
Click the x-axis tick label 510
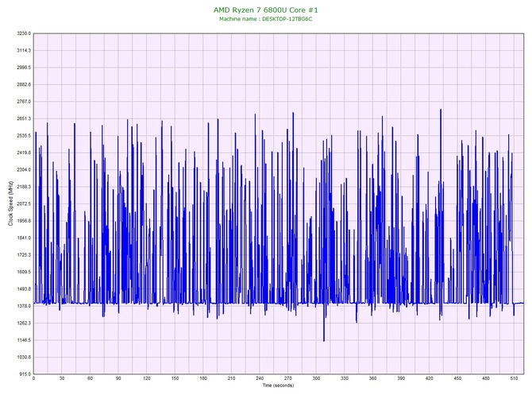pyautogui.click(x=514, y=378)
